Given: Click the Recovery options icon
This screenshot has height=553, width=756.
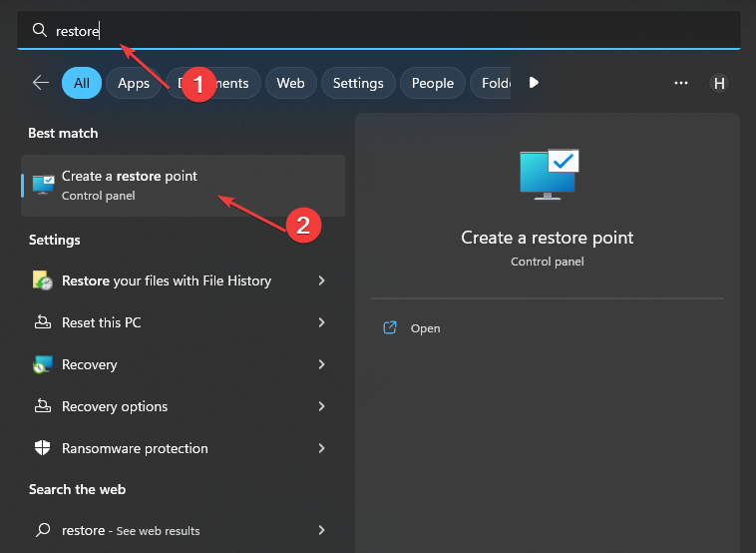Looking at the screenshot, I should [43, 406].
